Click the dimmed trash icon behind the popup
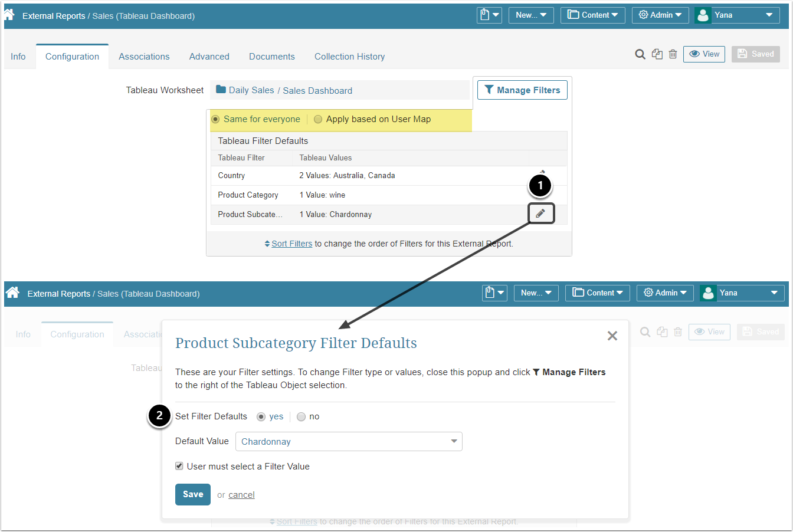This screenshot has width=793, height=532. (x=678, y=332)
